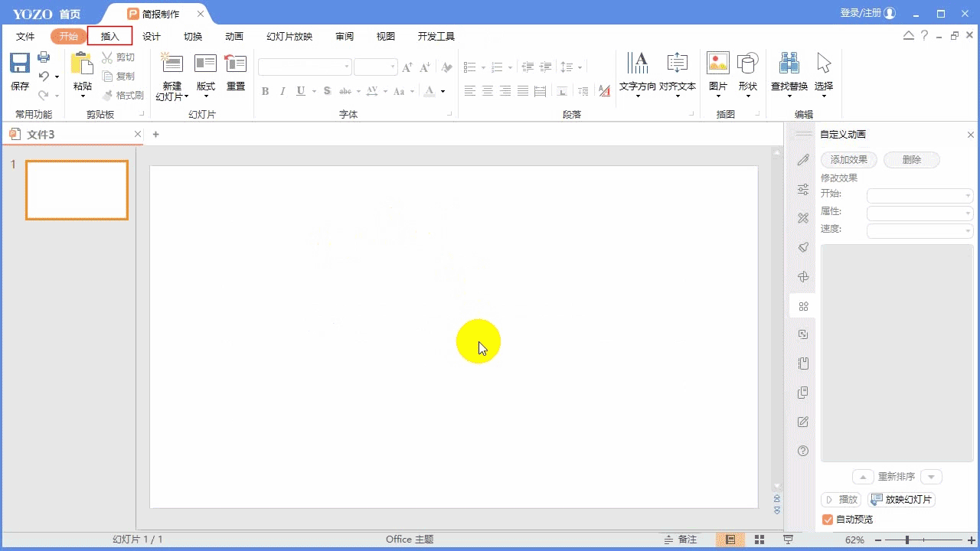The height and width of the screenshot is (551, 980).
Task: Toggle normal view in status bar
Action: coord(730,540)
